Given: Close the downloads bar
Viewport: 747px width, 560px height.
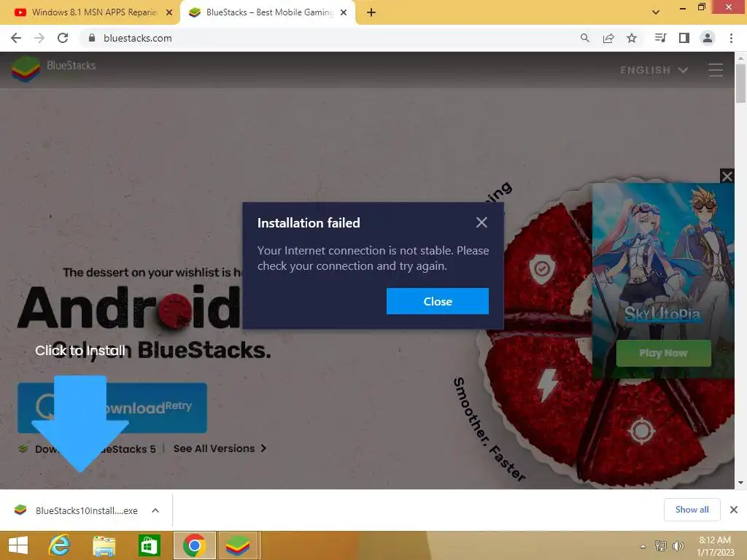Looking at the screenshot, I should click(x=734, y=510).
